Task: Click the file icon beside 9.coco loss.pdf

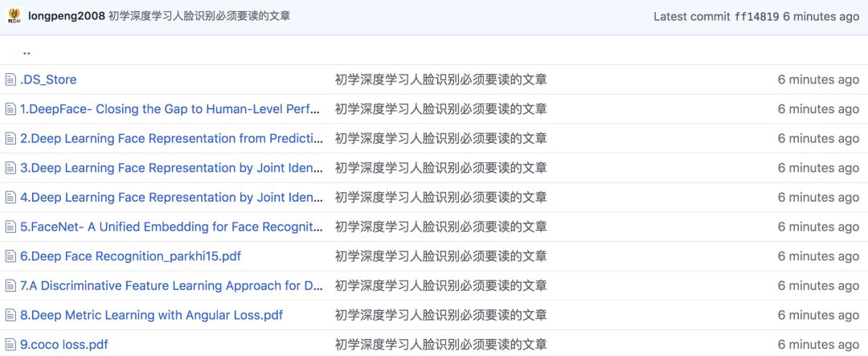Action: click(x=10, y=345)
